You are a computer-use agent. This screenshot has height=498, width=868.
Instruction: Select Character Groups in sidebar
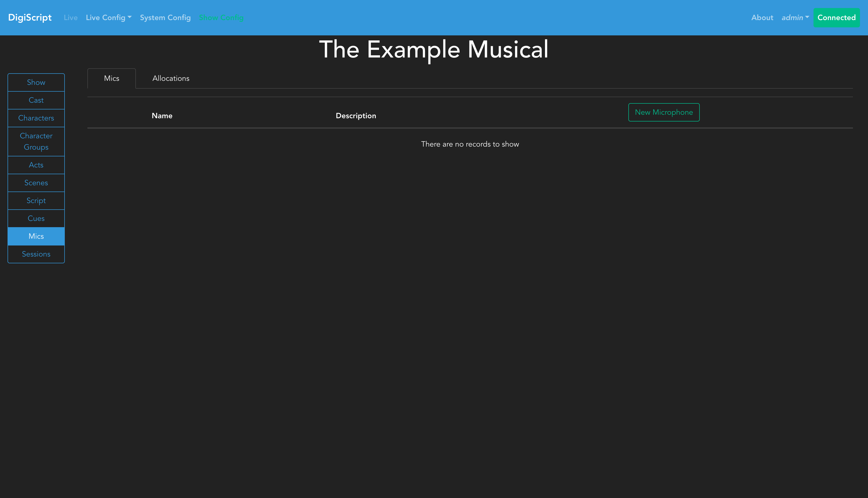pyautogui.click(x=36, y=141)
